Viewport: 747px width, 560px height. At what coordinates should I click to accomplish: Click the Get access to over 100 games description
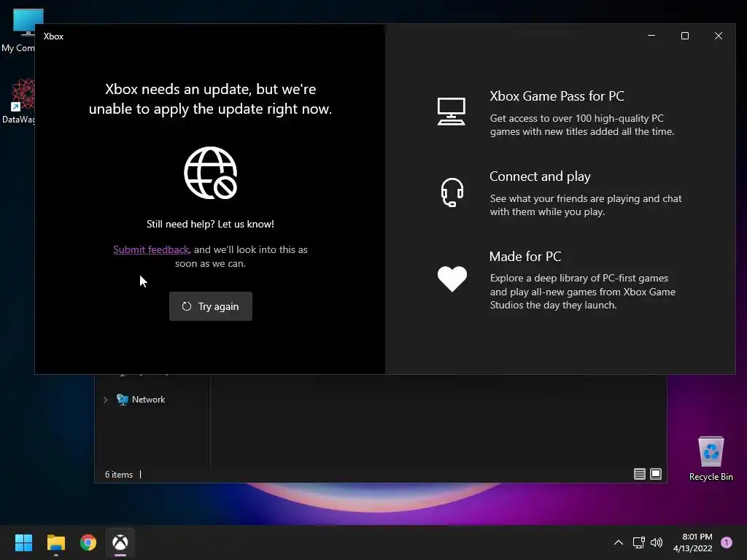pyautogui.click(x=581, y=125)
